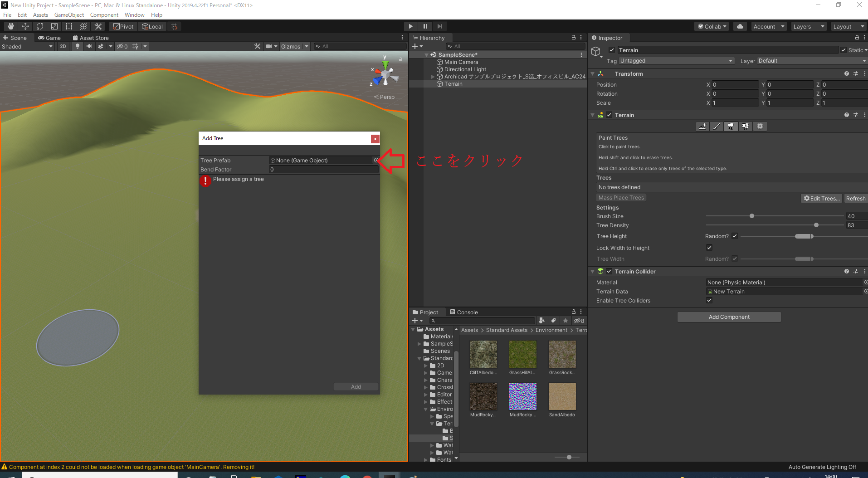Select the Rect tool
This screenshot has width=868, height=478.
click(x=69, y=26)
